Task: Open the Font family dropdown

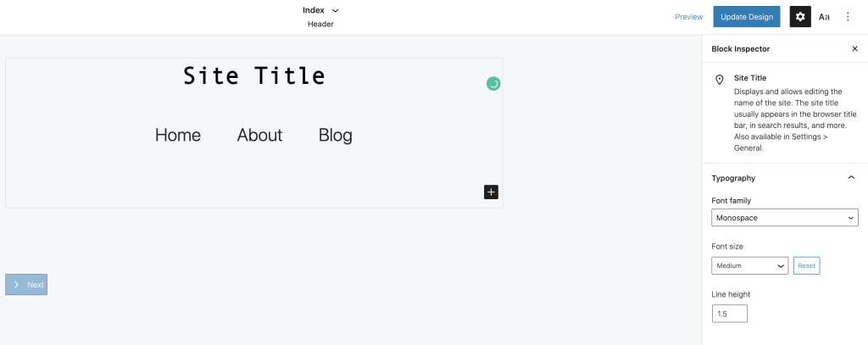Action: pos(785,218)
